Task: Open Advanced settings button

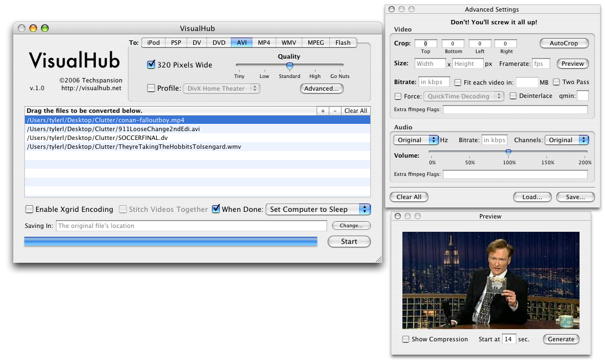Action: (322, 89)
